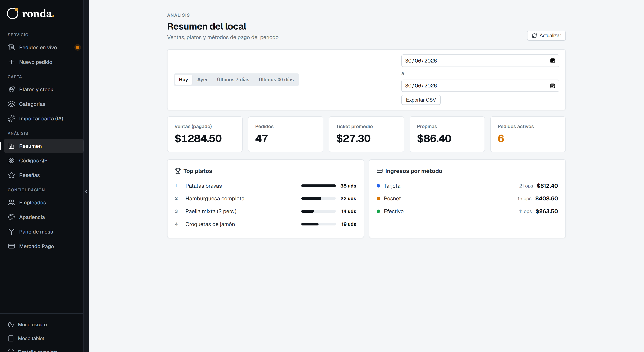Click Efectivo amount $263.50

pos(547,211)
